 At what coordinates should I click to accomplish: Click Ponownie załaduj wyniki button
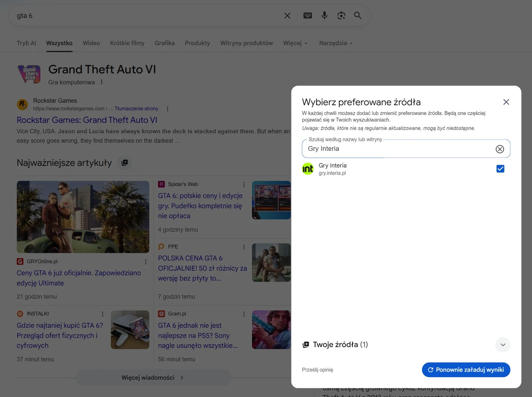(x=466, y=370)
